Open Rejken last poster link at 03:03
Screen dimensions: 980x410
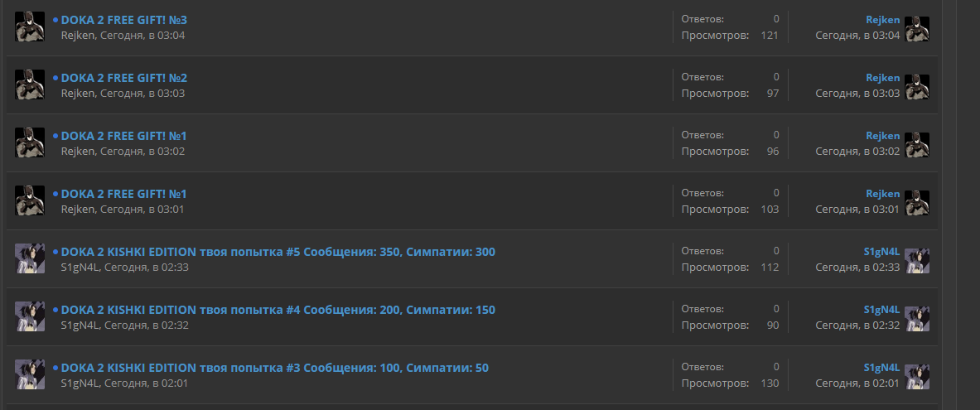click(x=882, y=78)
